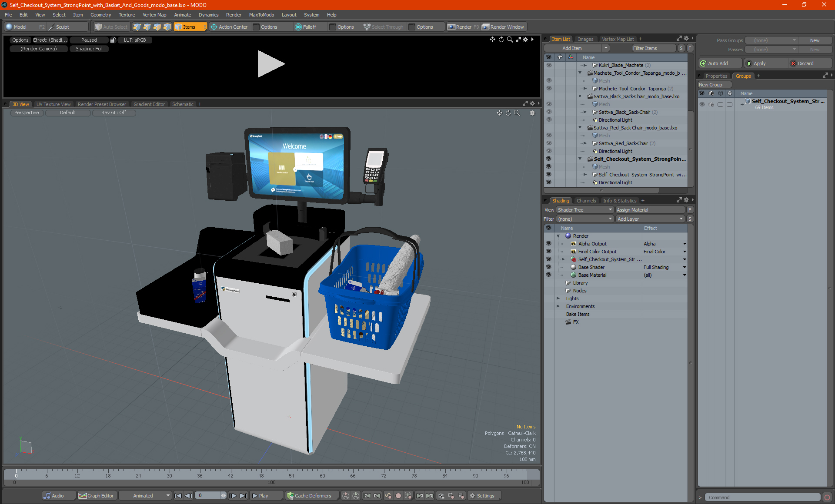Open the Graph Editor
The image size is (835, 504).
97,496
